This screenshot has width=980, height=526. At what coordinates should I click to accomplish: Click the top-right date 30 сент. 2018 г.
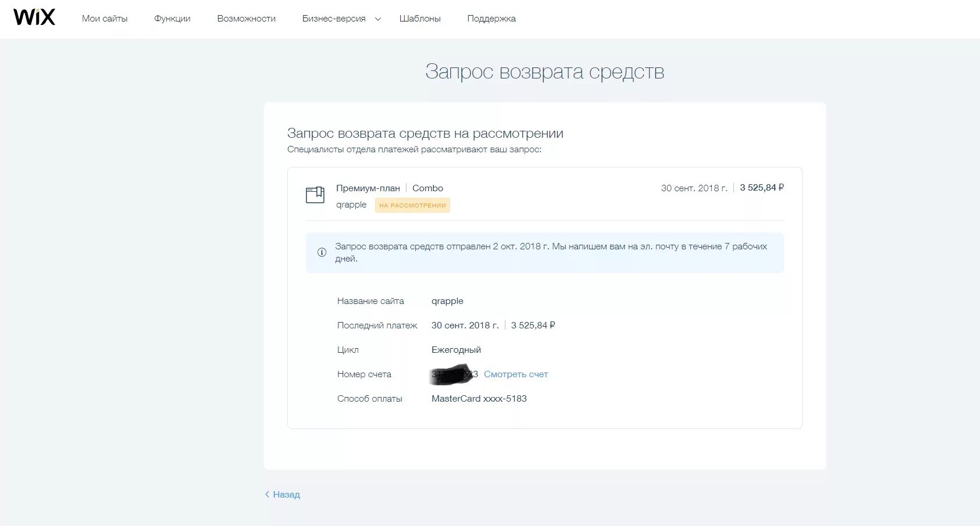[694, 188]
